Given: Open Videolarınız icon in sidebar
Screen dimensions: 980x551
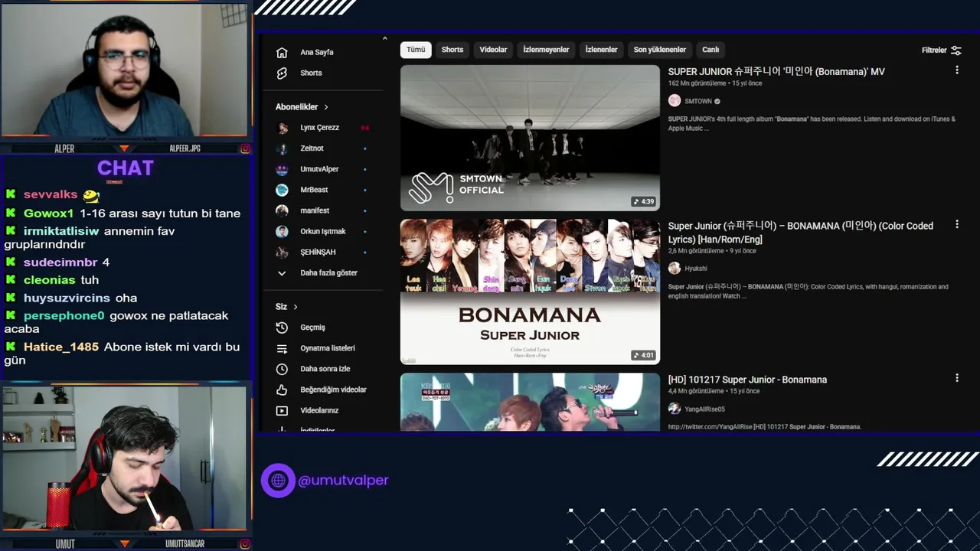Looking at the screenshot, I should 282,410.
